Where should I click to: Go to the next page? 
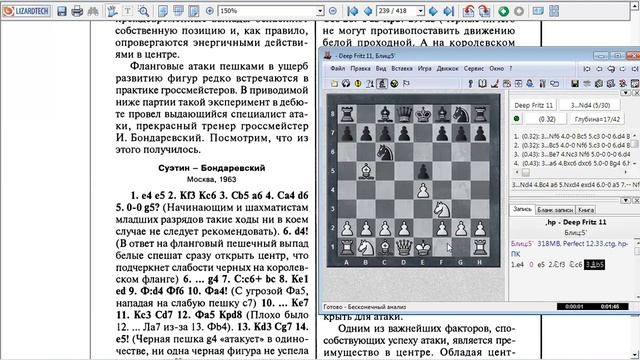coord(433,11)
